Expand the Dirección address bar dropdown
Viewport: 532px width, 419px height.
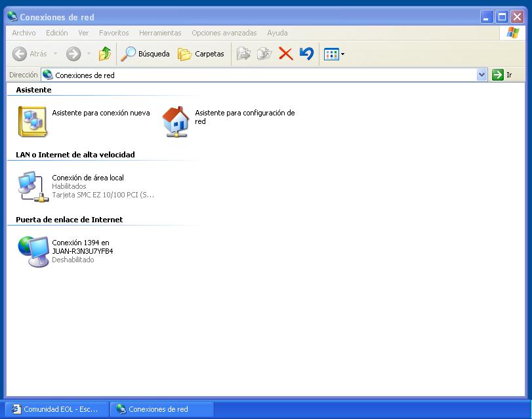pos(481,75)
